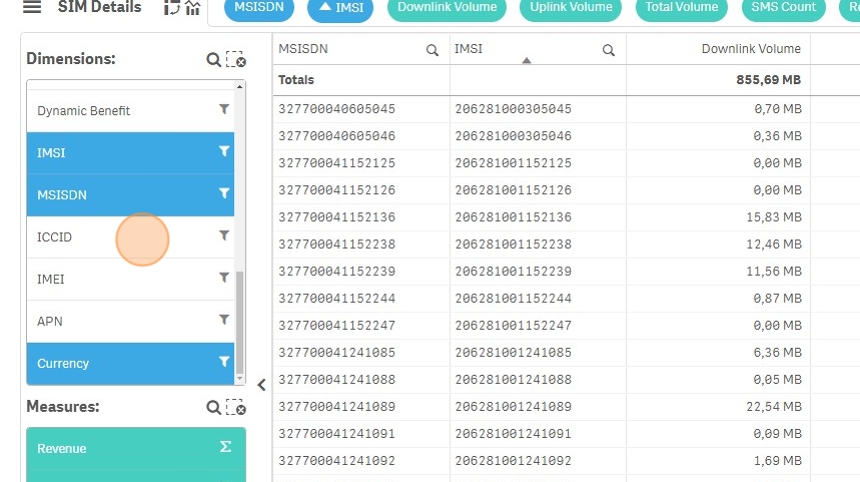Click the chart view icon beside SIM Details
The height and width of the screenshot is (482, 860).
[193, 8]
